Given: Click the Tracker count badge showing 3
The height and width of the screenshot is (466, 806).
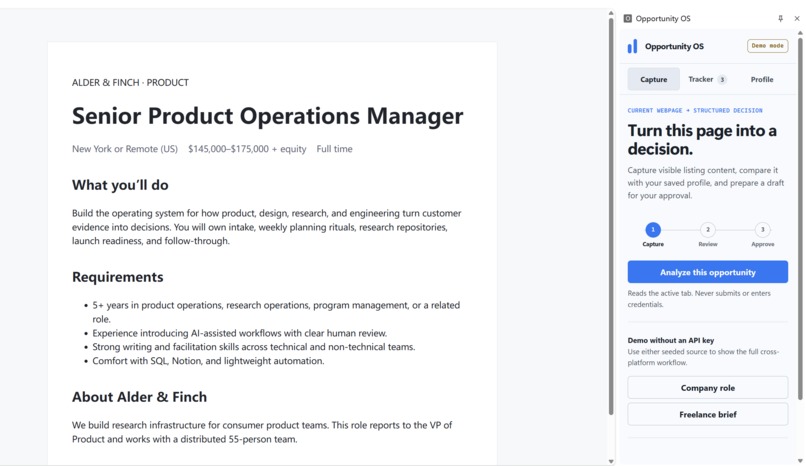Looking at the screenshot, I should tap(722, 80).
